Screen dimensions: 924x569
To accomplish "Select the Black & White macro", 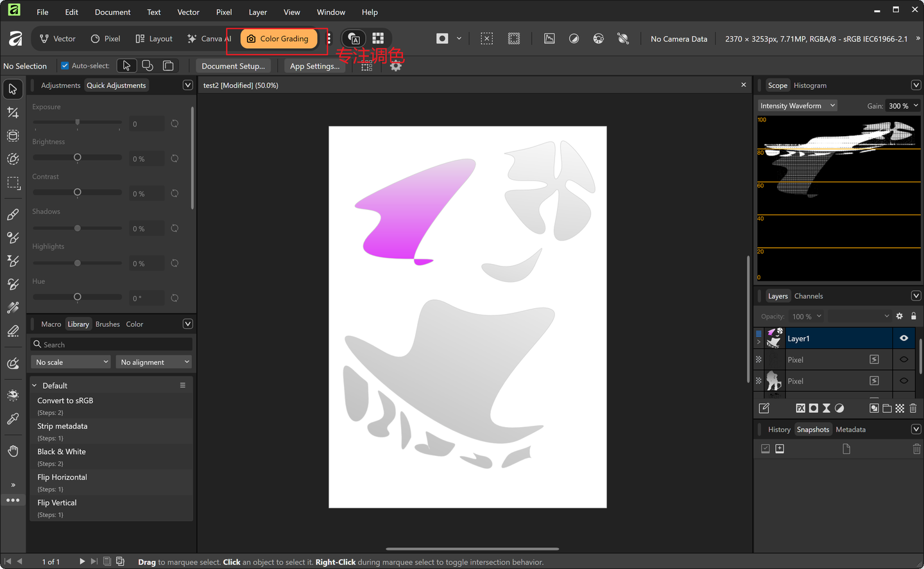I will click(x=112, y=457).
